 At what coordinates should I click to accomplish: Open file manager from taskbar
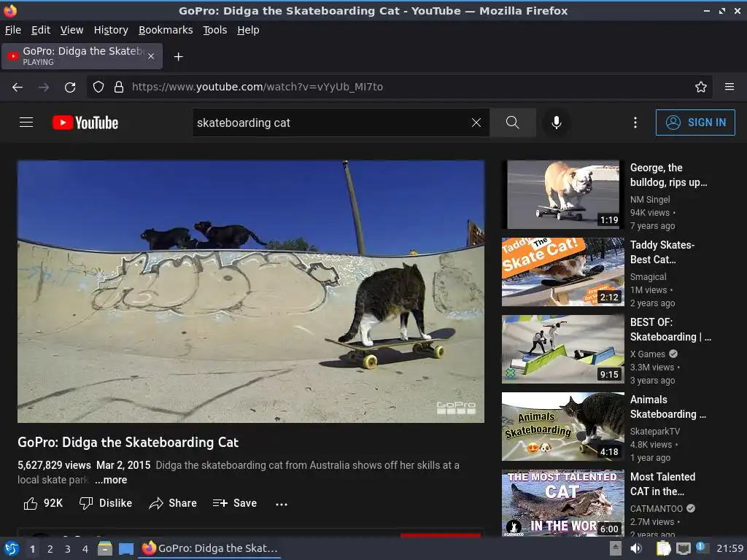(105, 548)
